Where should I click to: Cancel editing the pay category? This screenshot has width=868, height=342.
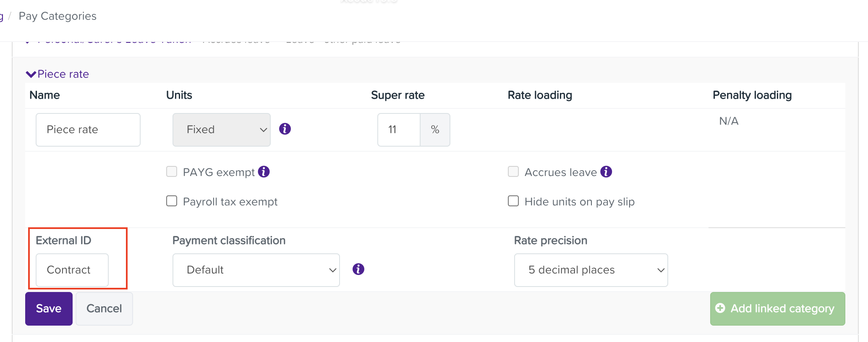104,308
